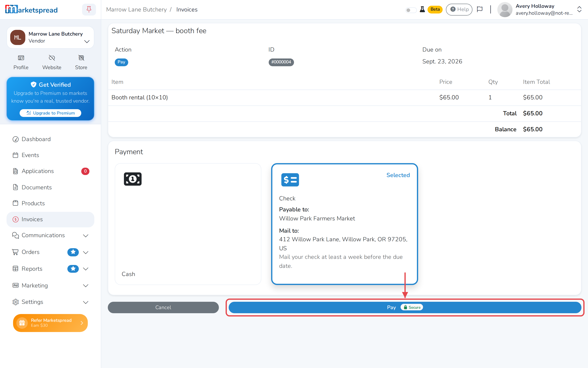Expand the Marrow Lane Butchery vendor dropdown

pyautogui.click(x=87, y=41)
